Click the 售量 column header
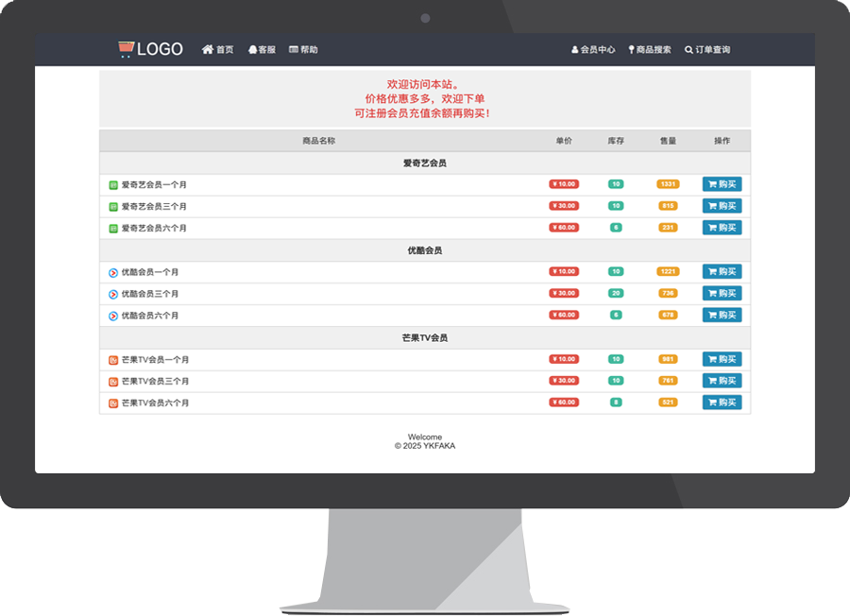Image resolution: width=850 pixels, height=616 pixels. (668, 141)
